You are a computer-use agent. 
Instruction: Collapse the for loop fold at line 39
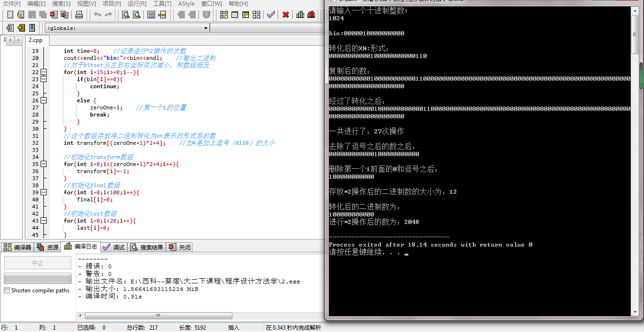(44, 192)
